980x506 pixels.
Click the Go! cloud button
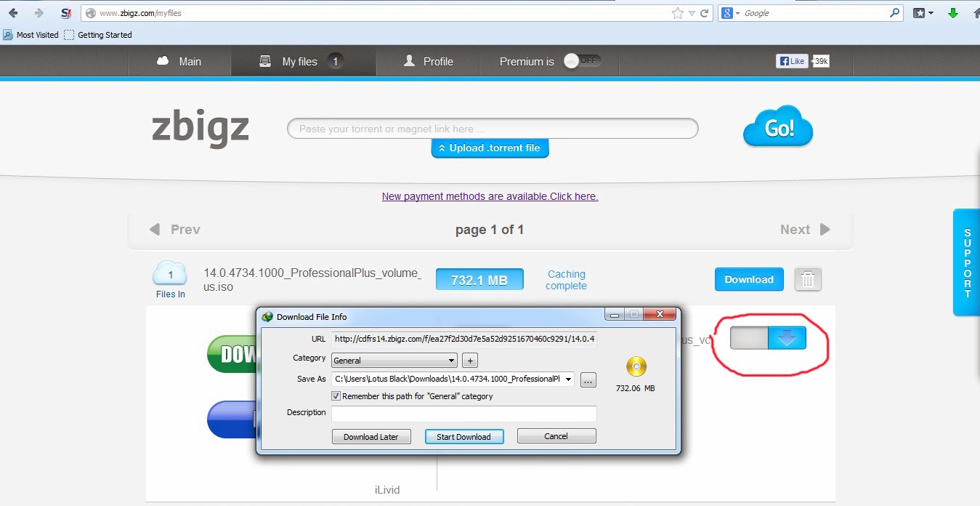778,127
